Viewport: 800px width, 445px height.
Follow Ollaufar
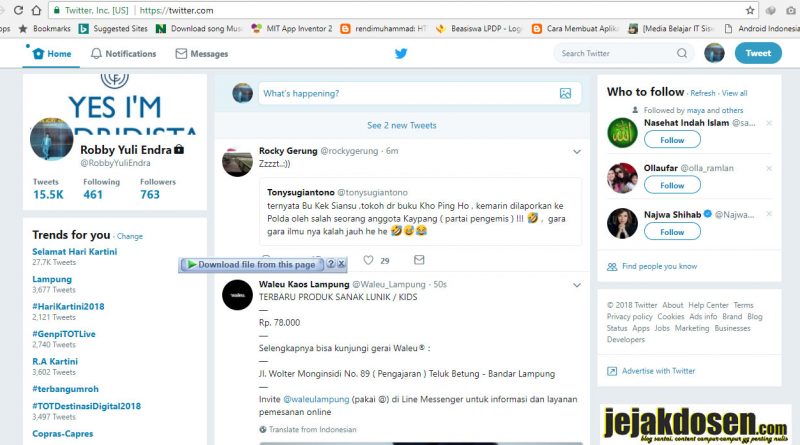pyautogui.click(x=672, y=185)
